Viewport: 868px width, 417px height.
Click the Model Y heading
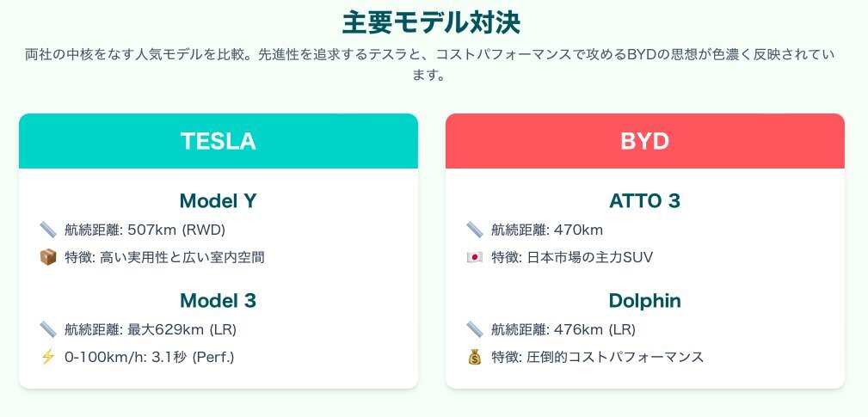click(219, 200)
